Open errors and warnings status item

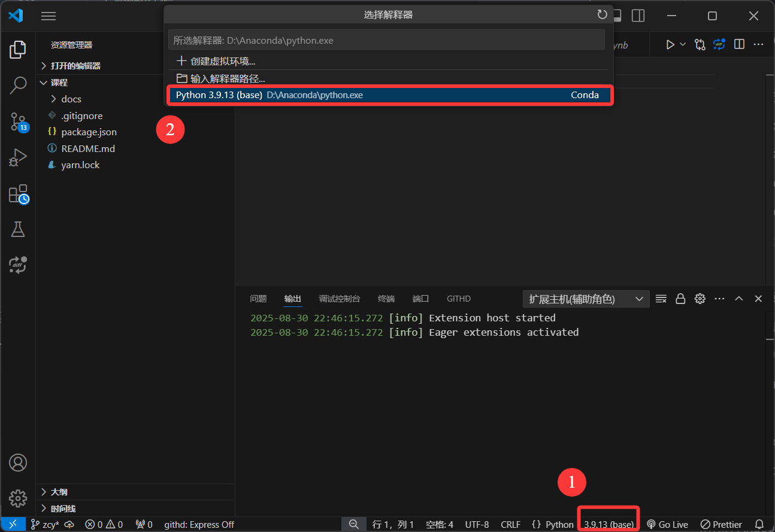coord(104,524)
